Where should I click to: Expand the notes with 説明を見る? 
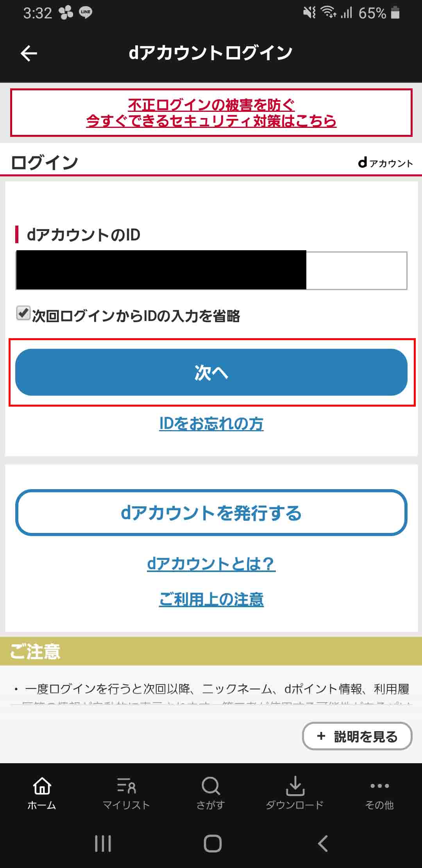click(x=357, y=736)
